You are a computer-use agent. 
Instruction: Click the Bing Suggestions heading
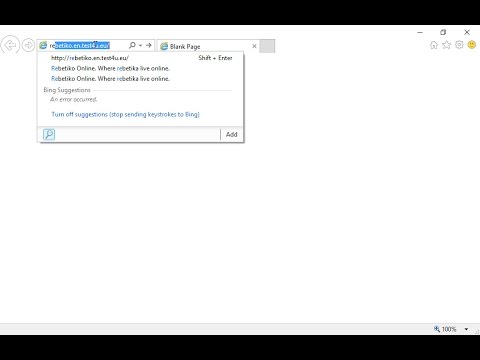point(67,90)
